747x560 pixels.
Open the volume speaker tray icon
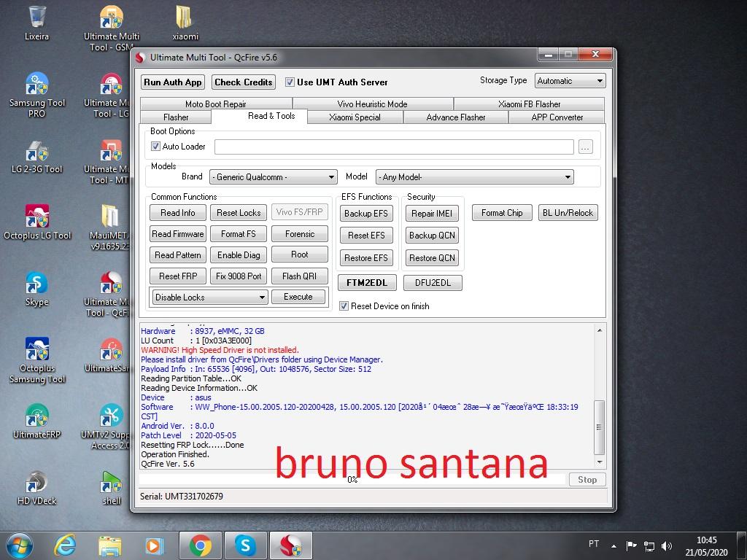(x=667, y=546)
